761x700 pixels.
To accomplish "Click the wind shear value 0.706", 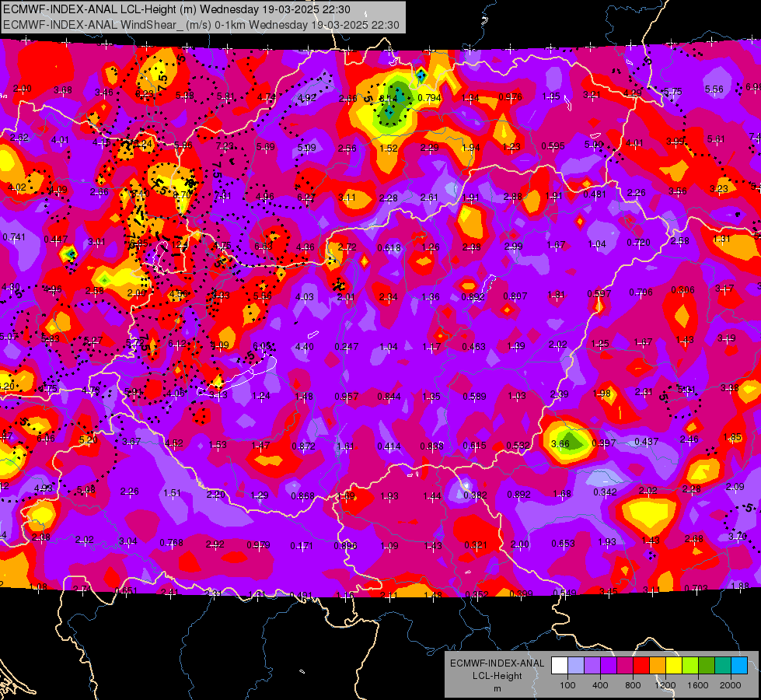I will [641, 292].
